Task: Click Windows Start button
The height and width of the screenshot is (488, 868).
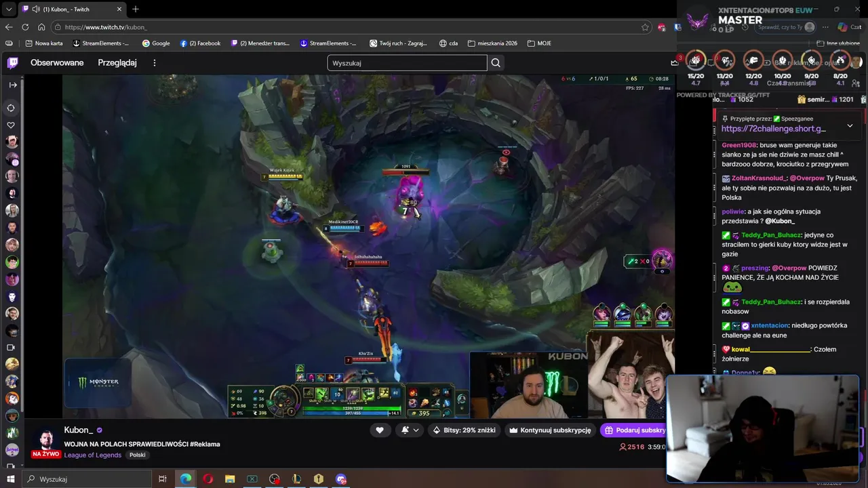Action: click(x=11, y=479)
